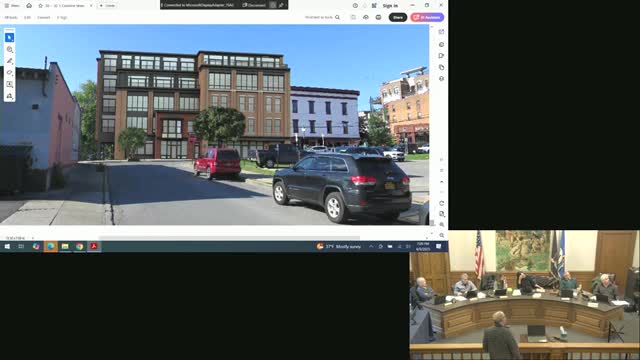Open All tools in Acrobat toolbar
640x360 pixels.
click(11, 18)
